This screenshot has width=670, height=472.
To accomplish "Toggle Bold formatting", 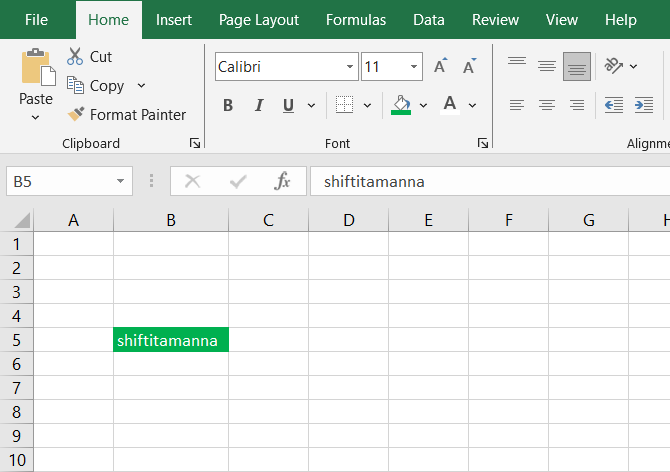I will (x=228, y=105).
